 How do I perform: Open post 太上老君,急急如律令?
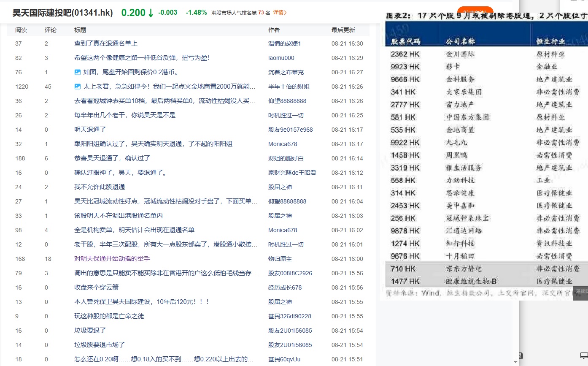[169, 87]
